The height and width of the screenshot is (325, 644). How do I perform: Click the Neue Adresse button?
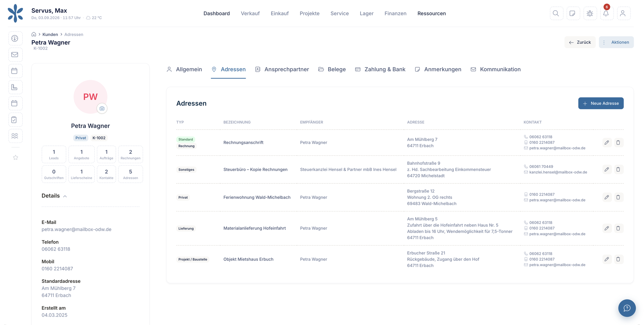[x=601, y=103]
